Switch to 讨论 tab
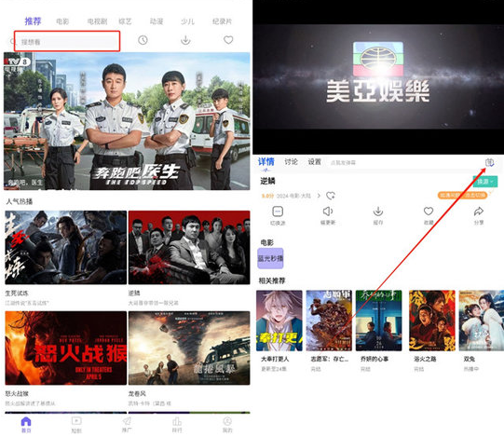This screenshot has height=437, width=504. click(x=291, y=162)
